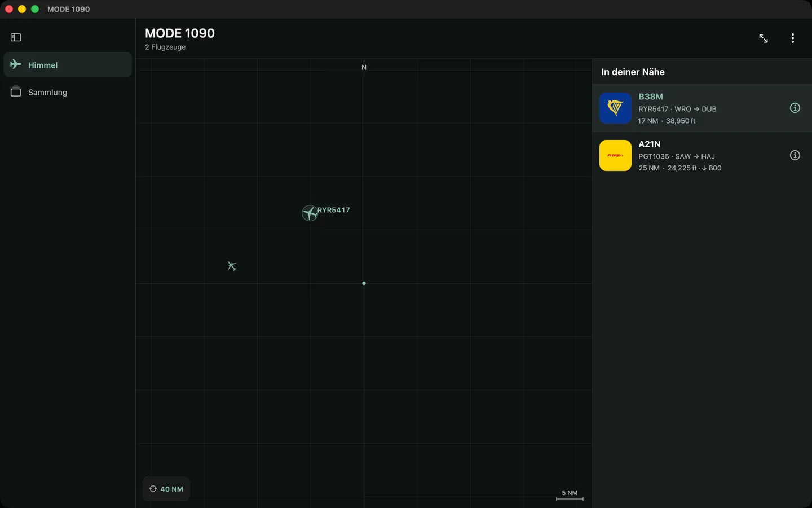Click the Pegasus airline logo
The image size is (812, 508).
[615, 155]
